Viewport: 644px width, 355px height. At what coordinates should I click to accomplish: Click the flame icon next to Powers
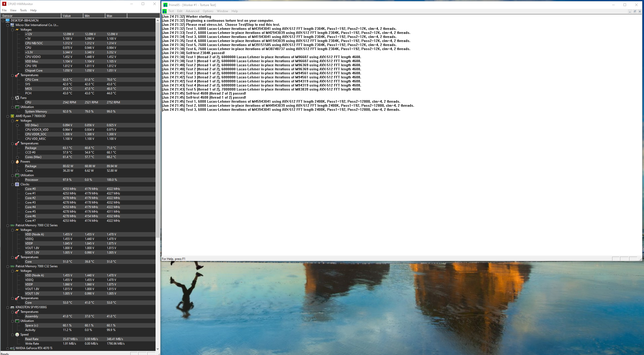coord(17,162)
